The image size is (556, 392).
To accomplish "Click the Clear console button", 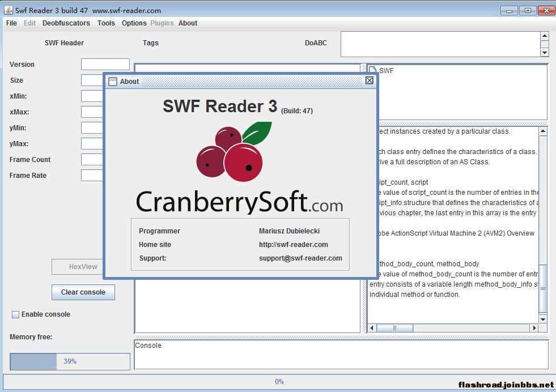I will 83,292.
